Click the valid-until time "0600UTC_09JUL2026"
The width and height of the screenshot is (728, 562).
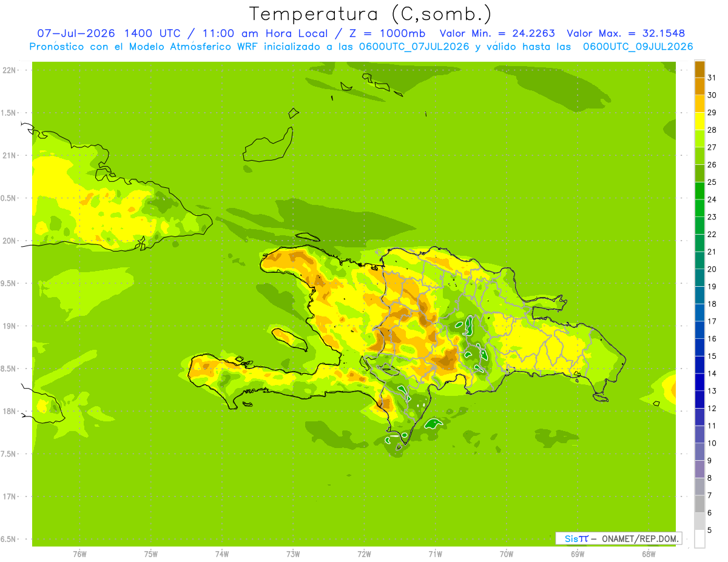click(x=638, y=47)
